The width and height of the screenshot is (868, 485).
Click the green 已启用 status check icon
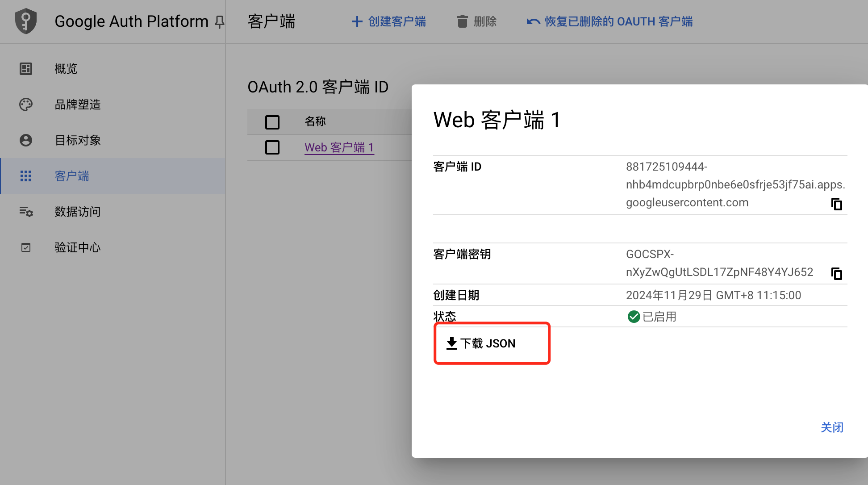(x=634, y=317)
